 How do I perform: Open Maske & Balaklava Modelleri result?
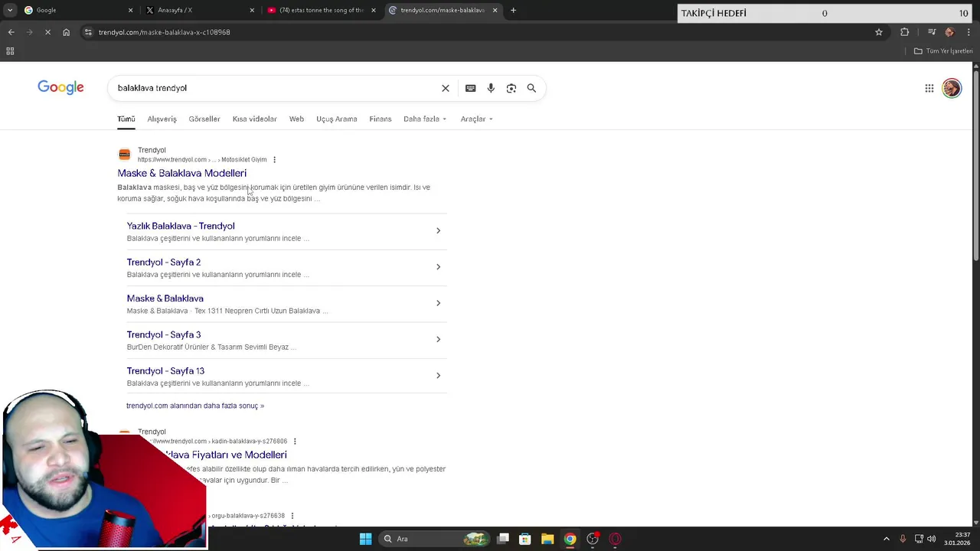(182, 173)
